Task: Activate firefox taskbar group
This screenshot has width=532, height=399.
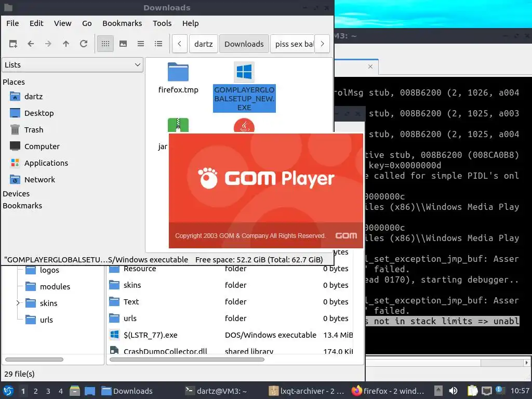Action: pyautogui.click(x=389, y=391)
